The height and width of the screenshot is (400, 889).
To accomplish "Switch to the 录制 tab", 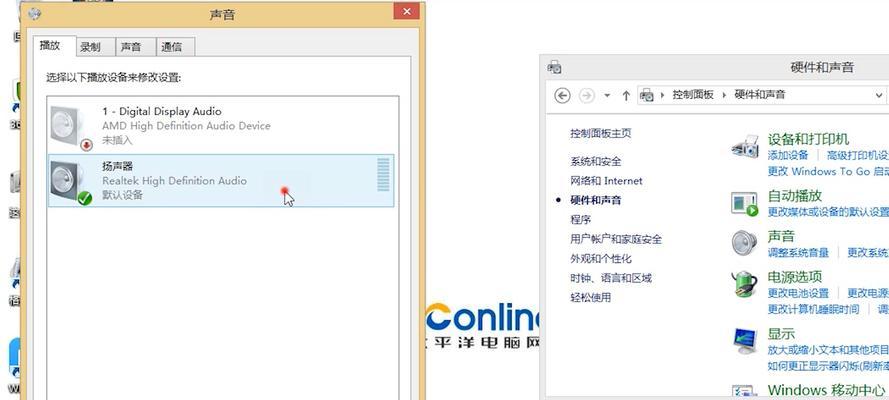I will tap(95, 47).
